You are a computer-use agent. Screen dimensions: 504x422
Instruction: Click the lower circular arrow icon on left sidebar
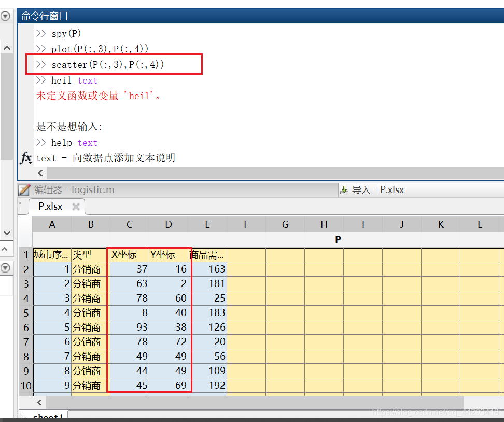tap(5, 268)
